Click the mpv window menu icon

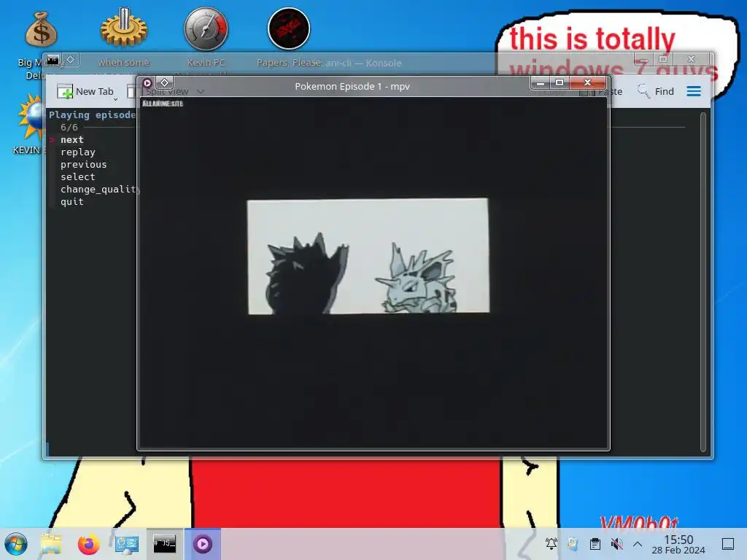pos(147,83)
